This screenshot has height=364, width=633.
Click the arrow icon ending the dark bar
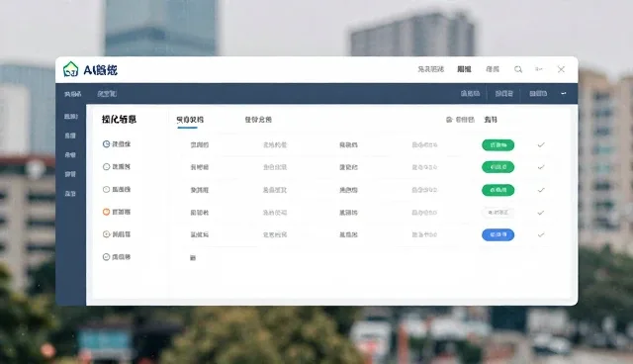tap(564, 94)
